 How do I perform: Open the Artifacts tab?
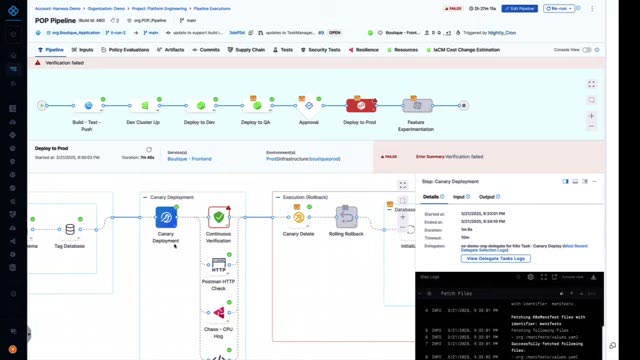pos(171,50)
